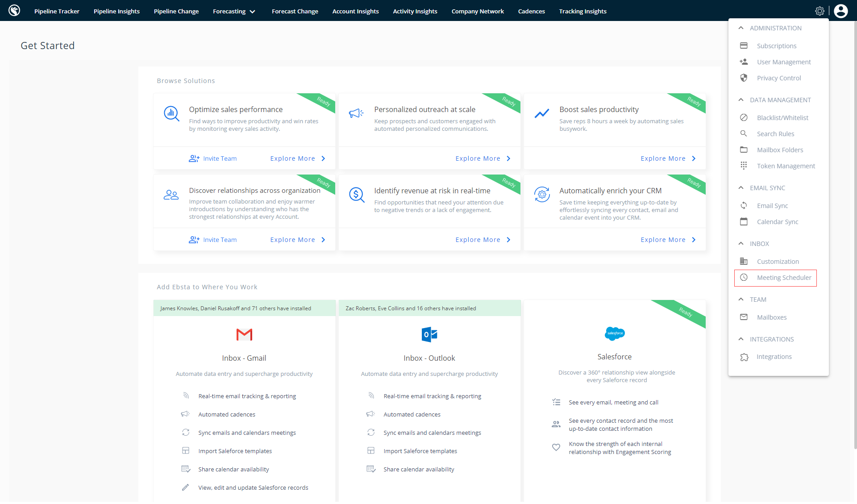
Task: Collapse the Data Management section
Action: [741, 100]
